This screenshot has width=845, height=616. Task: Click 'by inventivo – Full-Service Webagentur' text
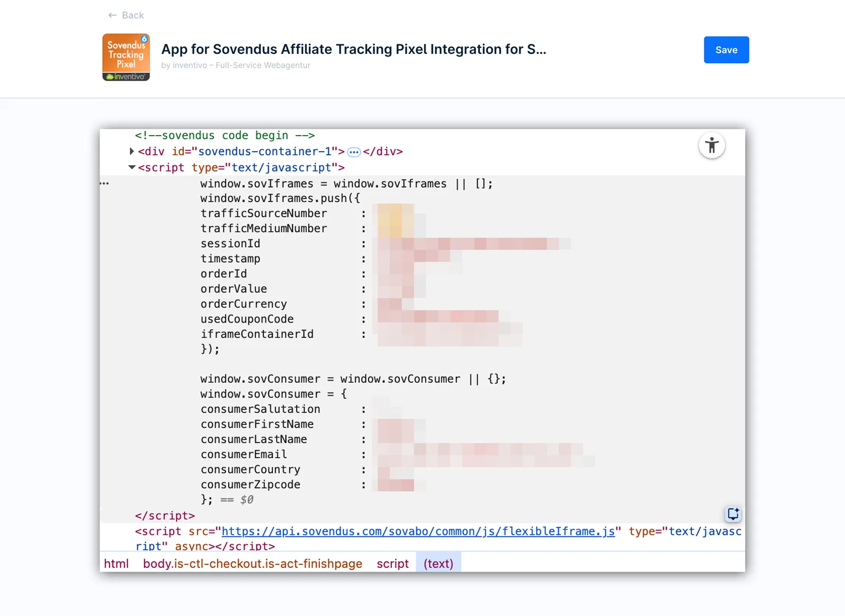(236, 65)
